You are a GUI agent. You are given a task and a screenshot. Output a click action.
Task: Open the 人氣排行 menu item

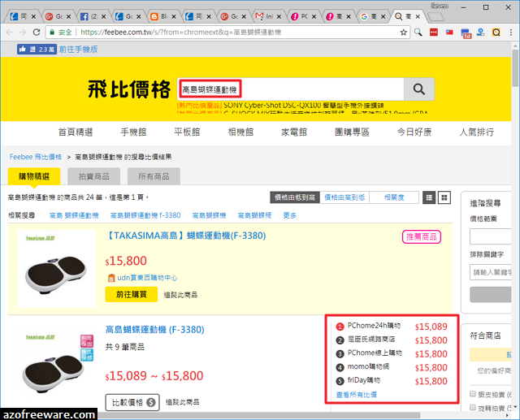coord(477,132)
